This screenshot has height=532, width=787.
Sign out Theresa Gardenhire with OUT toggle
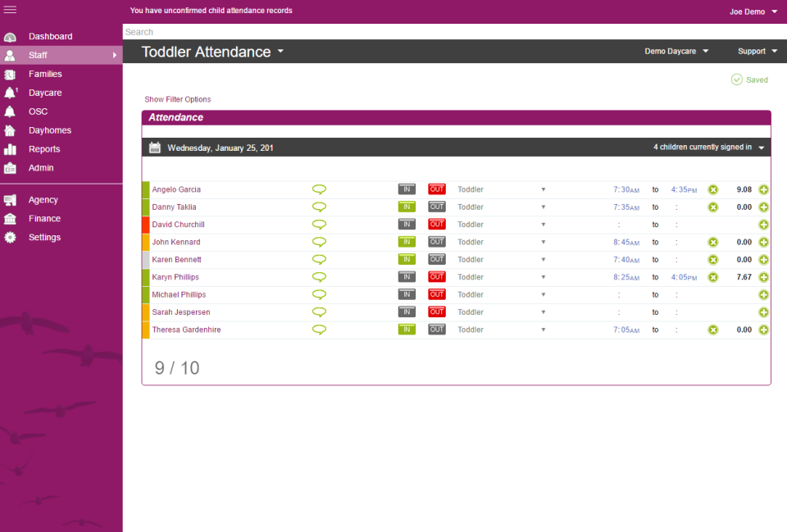point(437,330)
